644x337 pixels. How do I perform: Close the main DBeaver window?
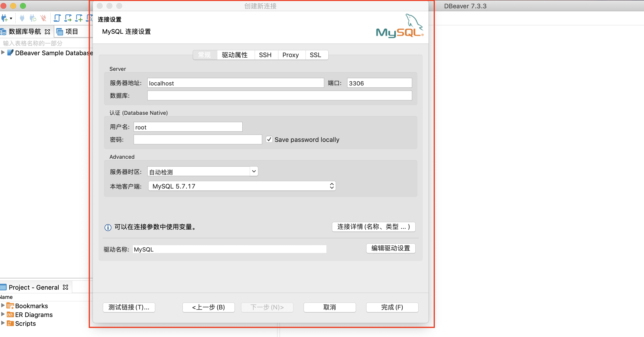[x=3, y=6]
